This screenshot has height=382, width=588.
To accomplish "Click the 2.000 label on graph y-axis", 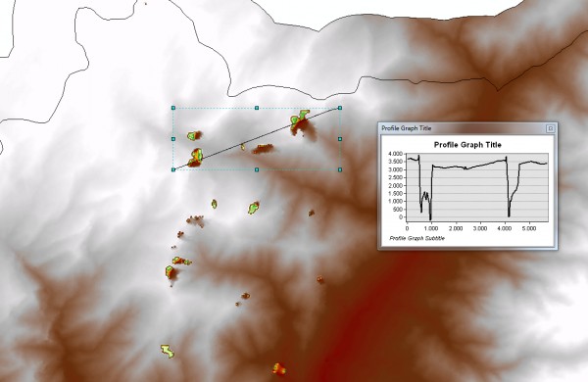I will click(x=396, y=185).
